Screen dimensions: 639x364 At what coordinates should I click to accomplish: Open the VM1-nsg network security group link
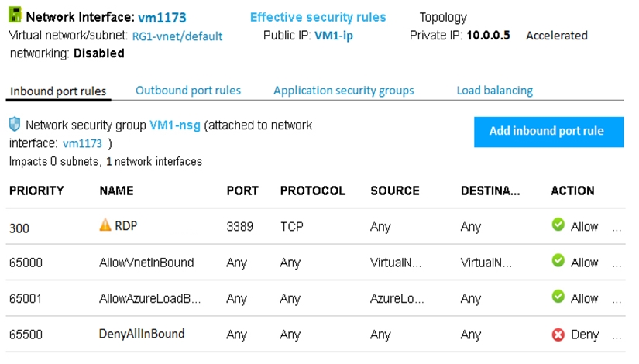[174, 125]
